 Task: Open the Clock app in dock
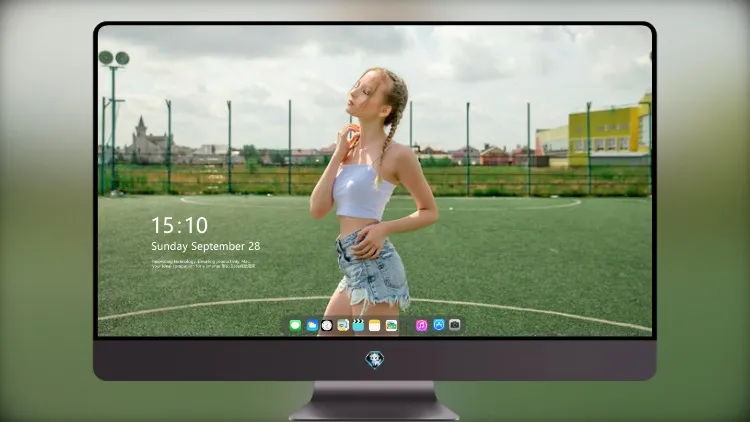click(327, 326)
